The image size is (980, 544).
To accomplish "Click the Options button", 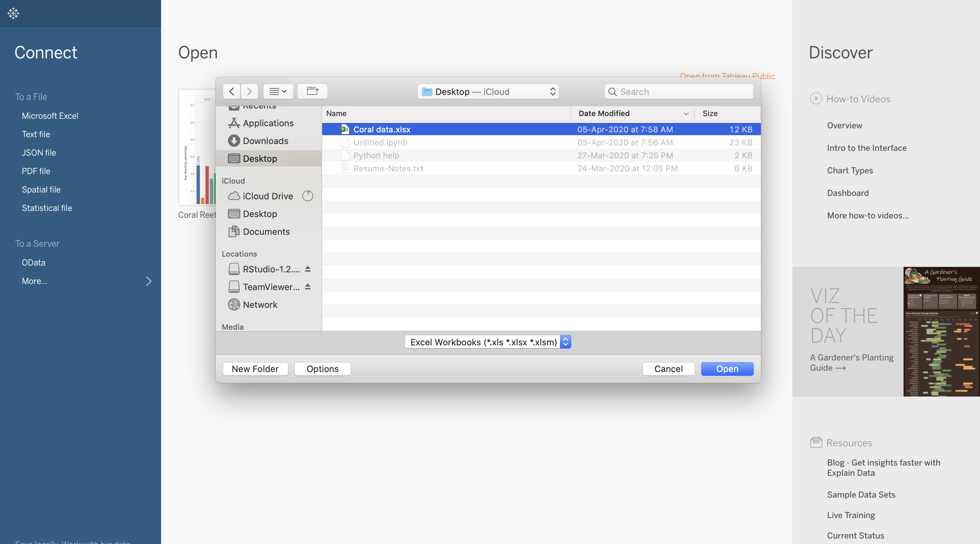I will click(322, 369).
